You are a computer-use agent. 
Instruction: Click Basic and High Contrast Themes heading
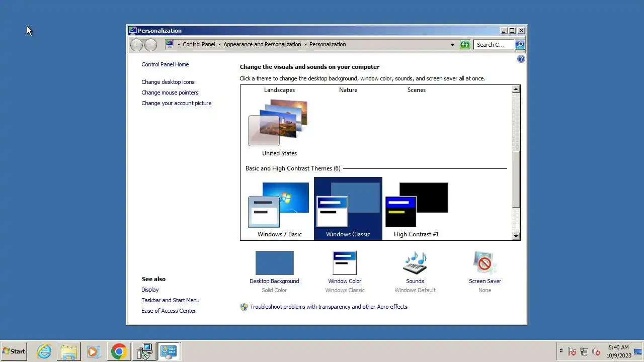pos(293,168)
